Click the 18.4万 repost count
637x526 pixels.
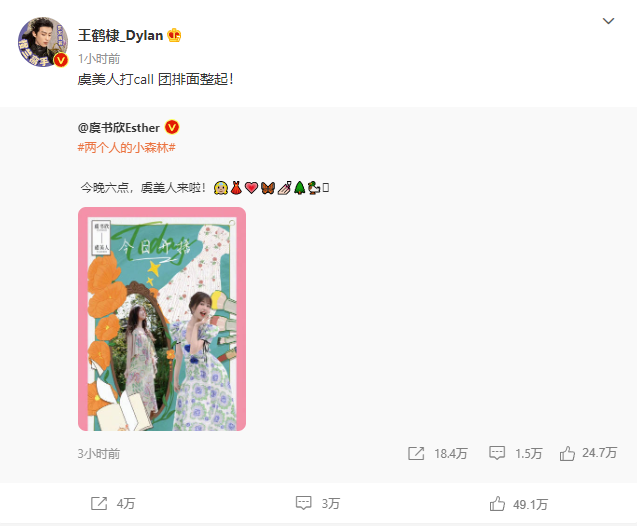pos(451,453)
